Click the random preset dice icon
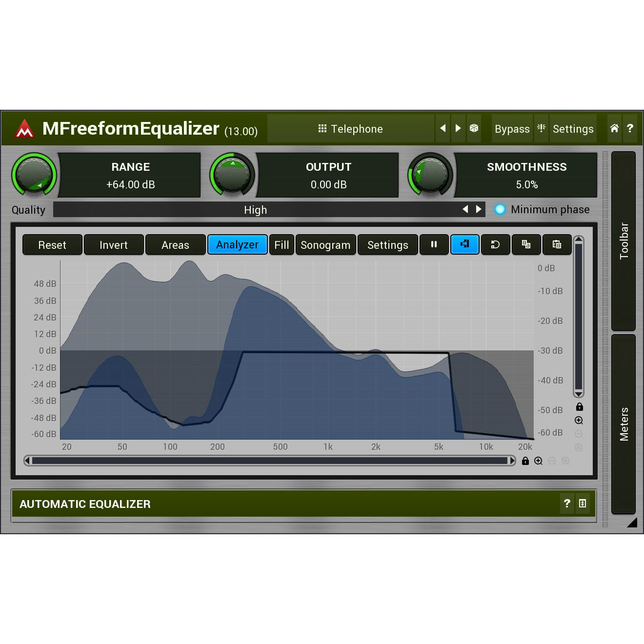The width and height of the screenshot is (644, 644). [x=474, y=128]
